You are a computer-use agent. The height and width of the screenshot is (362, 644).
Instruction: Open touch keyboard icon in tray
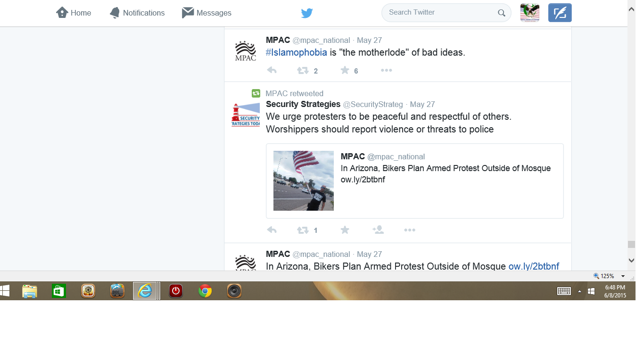(564, 291)
